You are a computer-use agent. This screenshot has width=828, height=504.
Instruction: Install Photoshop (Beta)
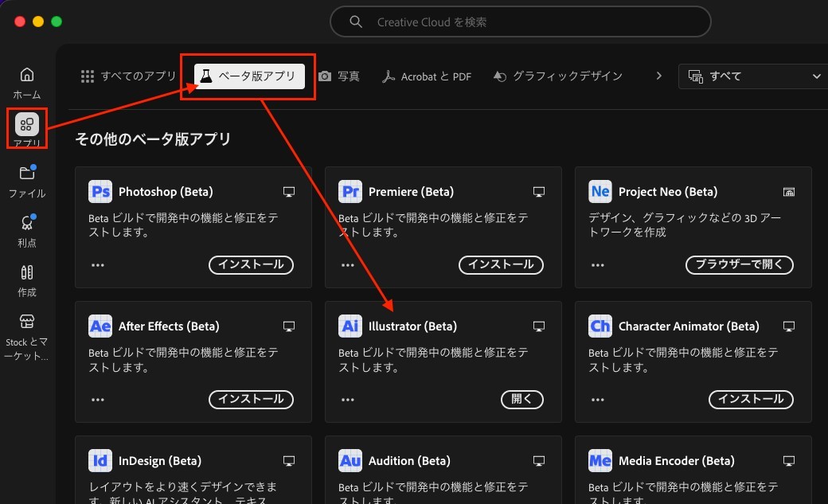pos(252,264)
